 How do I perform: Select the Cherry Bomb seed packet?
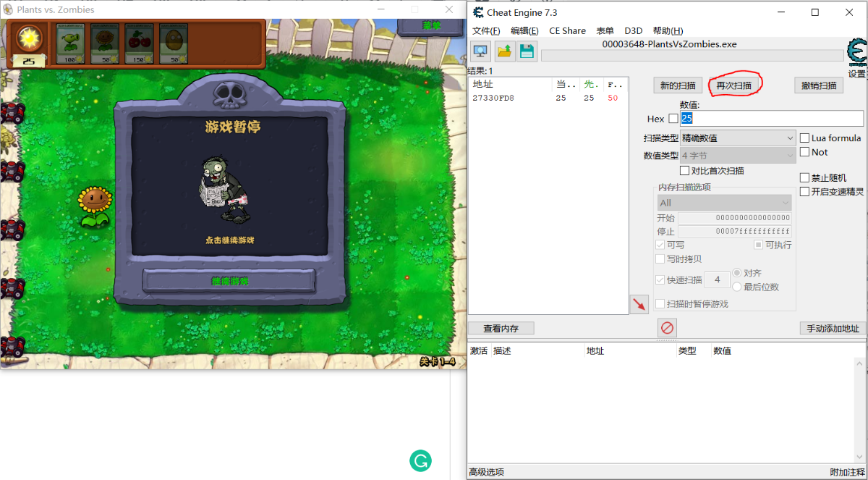point(139,44)
